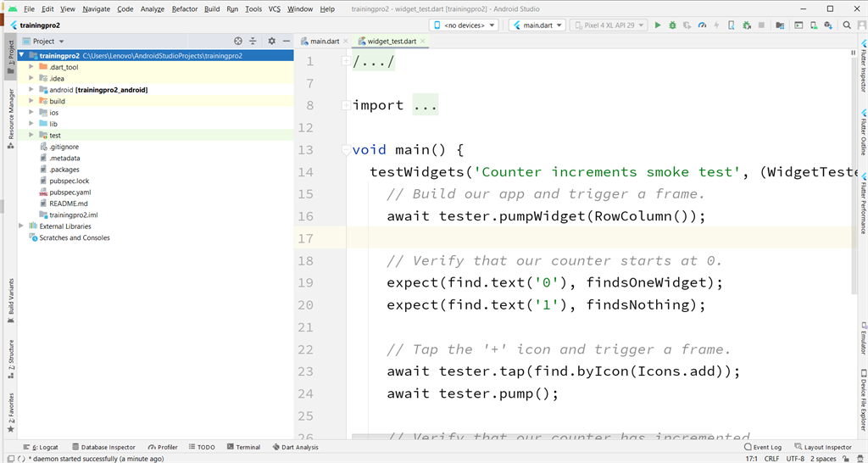
Task: Click the CRLF line separator in status bar
Action: [x=772, y=459]
